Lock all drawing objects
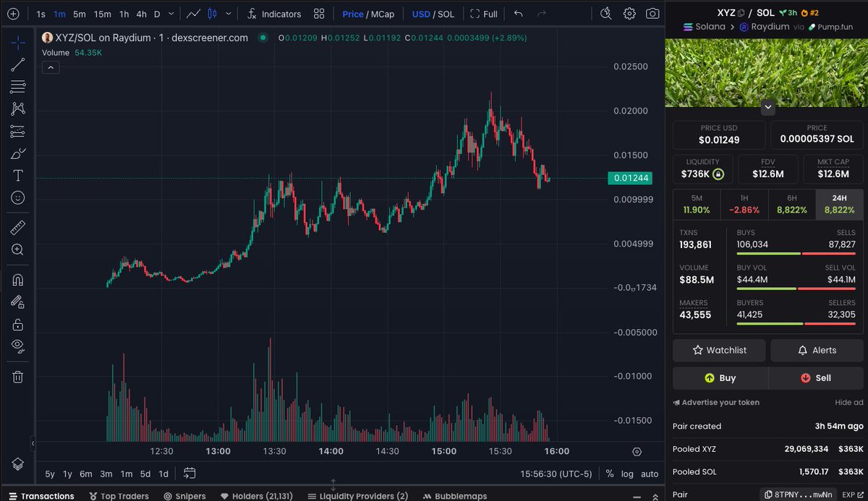Viewport: 868px width, 501px height. pyautogui.click(x=17, y=324)
